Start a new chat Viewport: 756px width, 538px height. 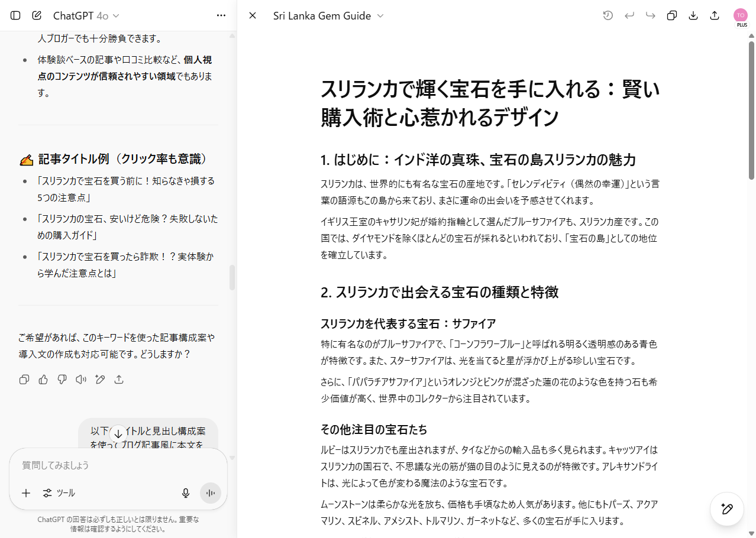tap(37, 15)
